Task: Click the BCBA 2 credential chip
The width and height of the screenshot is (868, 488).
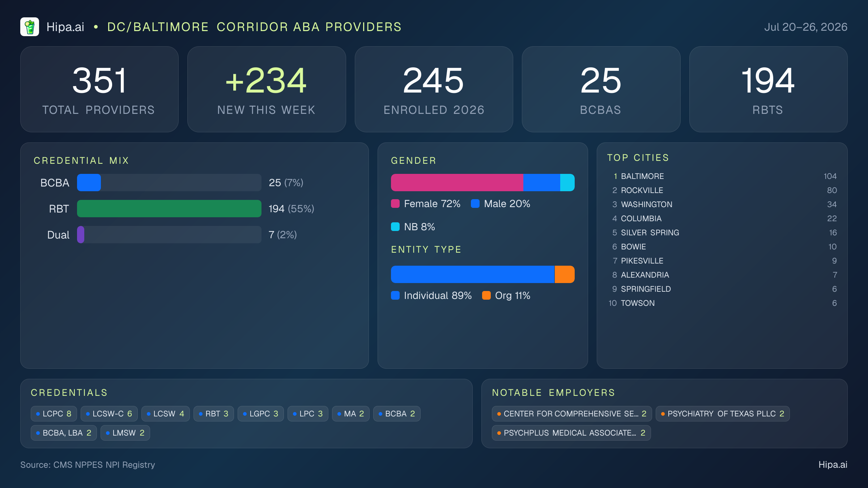Action: click(x=397, y=414)
